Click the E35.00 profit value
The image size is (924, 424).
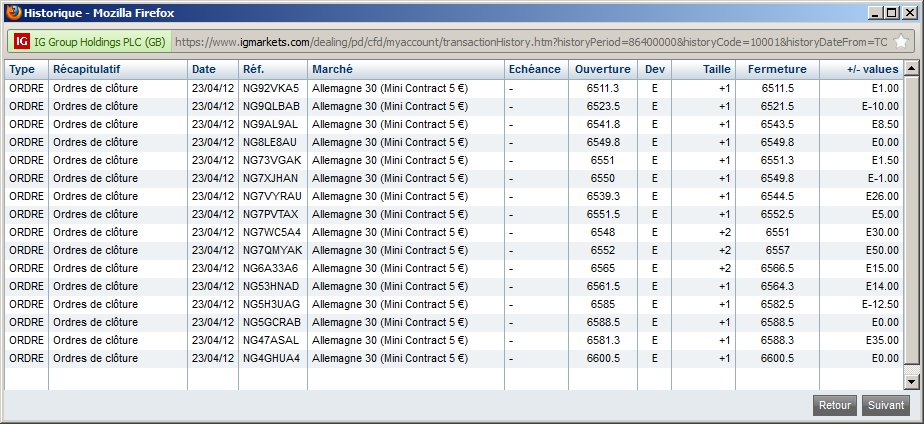pos(883,340)
